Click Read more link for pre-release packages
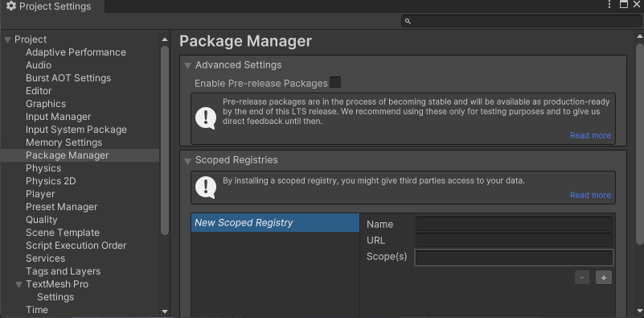The height and width of the screenshot is (318, 644). point(590,136)
